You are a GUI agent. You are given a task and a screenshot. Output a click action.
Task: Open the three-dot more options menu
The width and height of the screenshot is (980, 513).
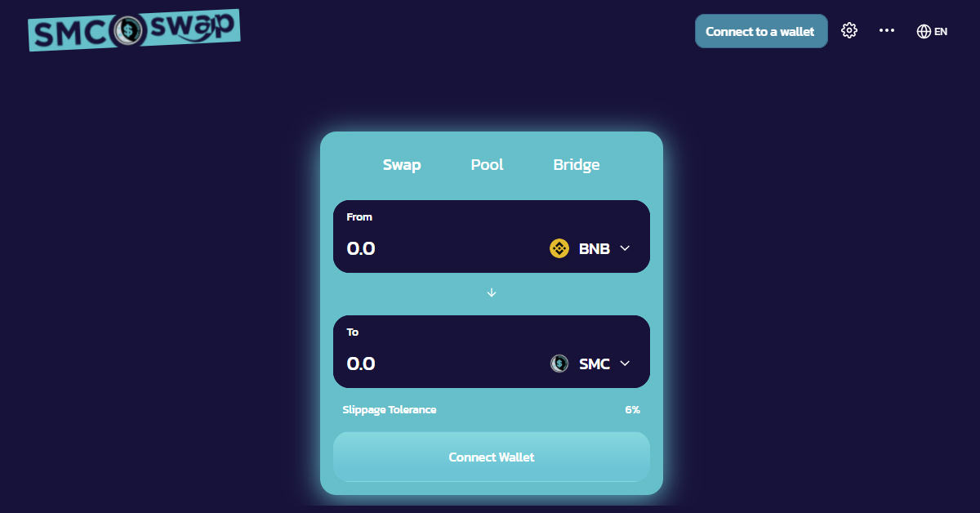tap(887, 31)
